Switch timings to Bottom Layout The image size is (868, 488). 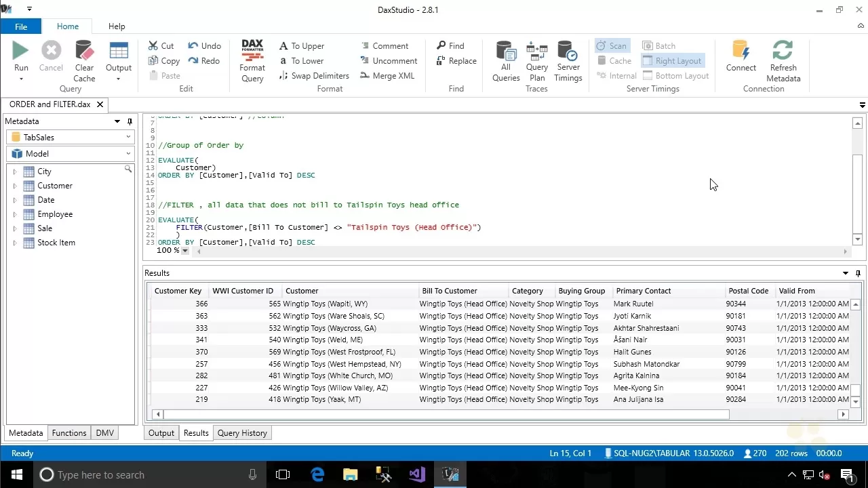pyautogui.click(x=675, y=75)
